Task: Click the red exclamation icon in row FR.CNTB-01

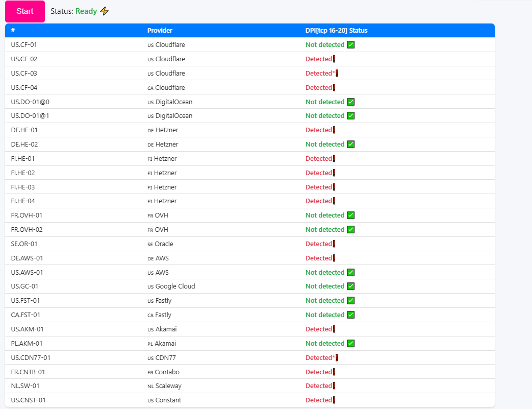Action: click(334, 372)
